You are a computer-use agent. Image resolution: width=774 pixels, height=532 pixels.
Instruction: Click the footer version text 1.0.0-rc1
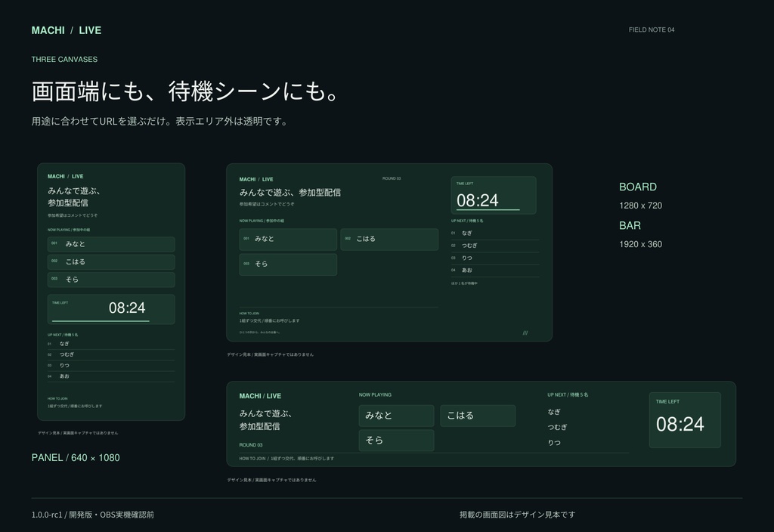(93, 515)
